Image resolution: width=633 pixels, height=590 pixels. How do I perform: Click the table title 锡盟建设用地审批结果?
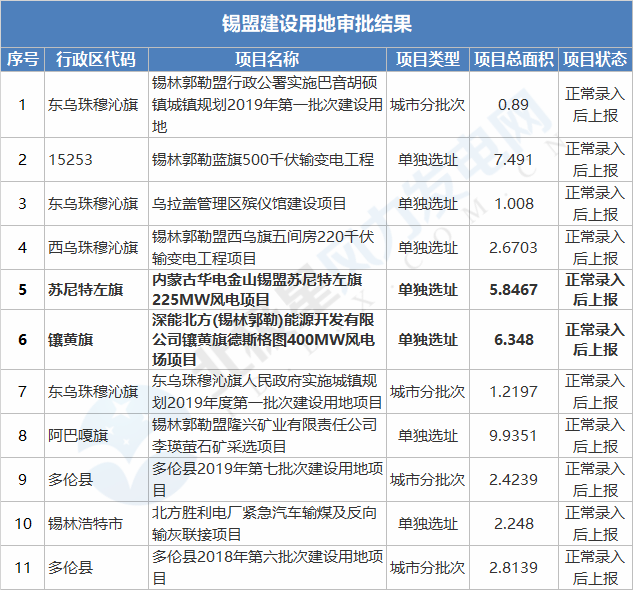pyautogui.click(x=316, y=23)
